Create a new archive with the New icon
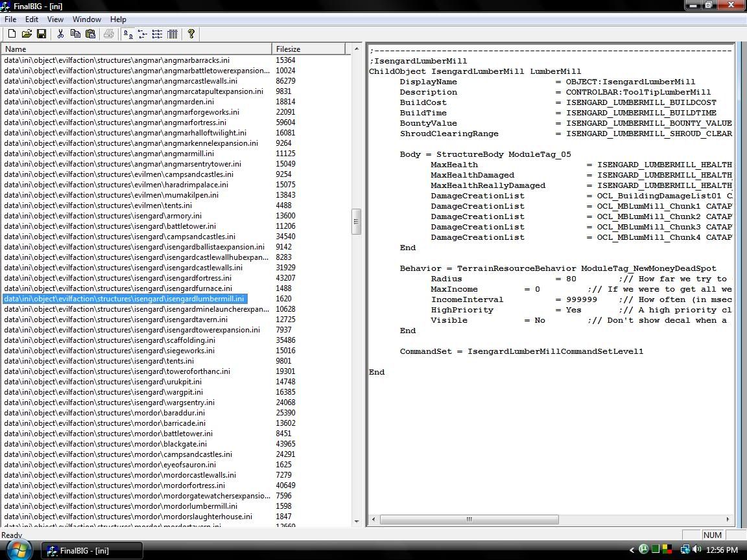747x560 pixels. click(x=11, y=34)
